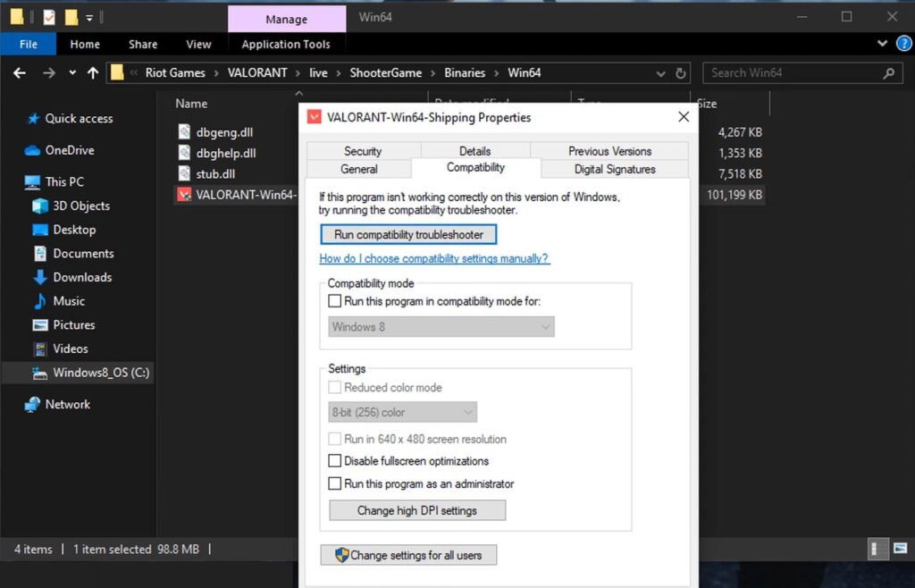The width and height of the screenshot is (915, 588).
Task: Open the 3D Objects folder icon
Action: pyautogui.click(x=39, y=206)
